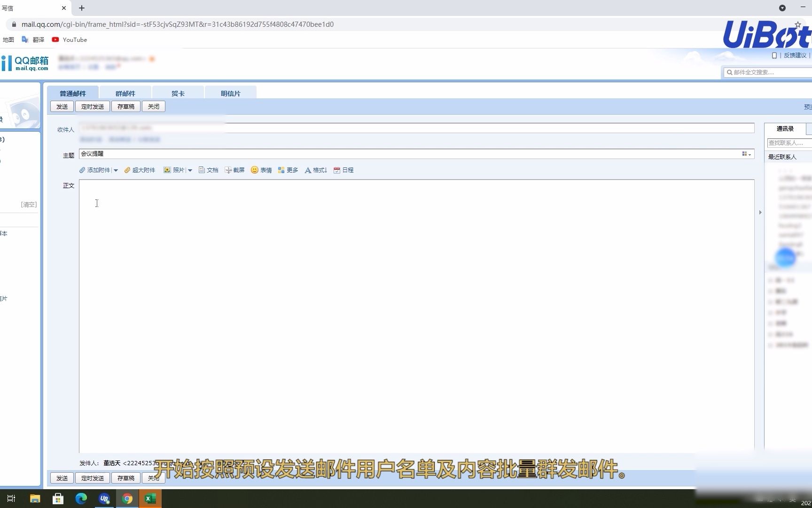This screenshot has width=812, height=508.
Task: Click the QQ邮箱 logo
Action: pos(25,63)
